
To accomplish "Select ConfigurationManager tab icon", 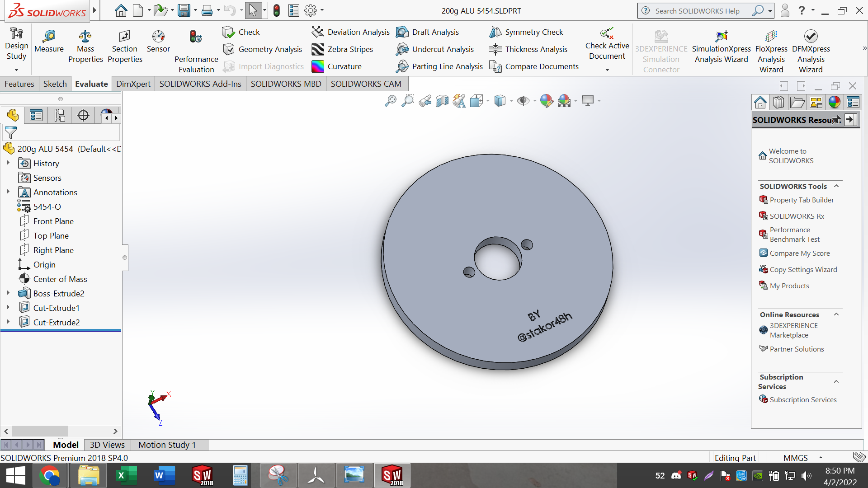I will click(x=60, y=115).
